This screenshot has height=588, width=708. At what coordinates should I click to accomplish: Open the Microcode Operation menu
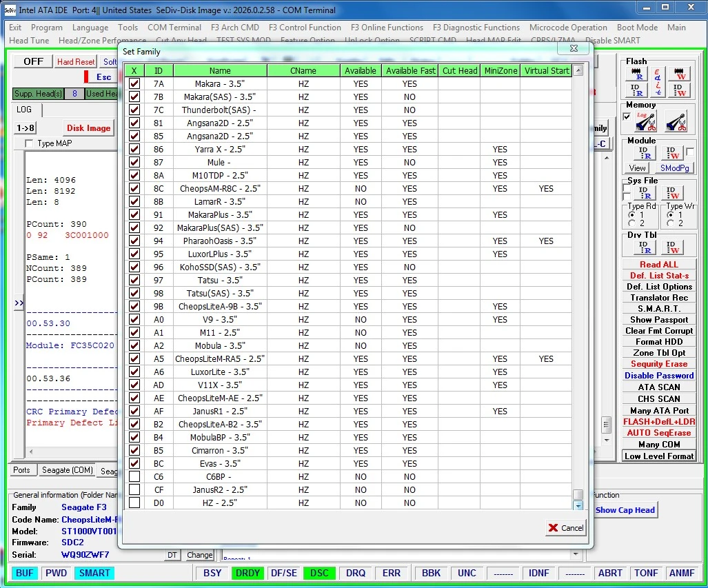(x=568, y=28)
